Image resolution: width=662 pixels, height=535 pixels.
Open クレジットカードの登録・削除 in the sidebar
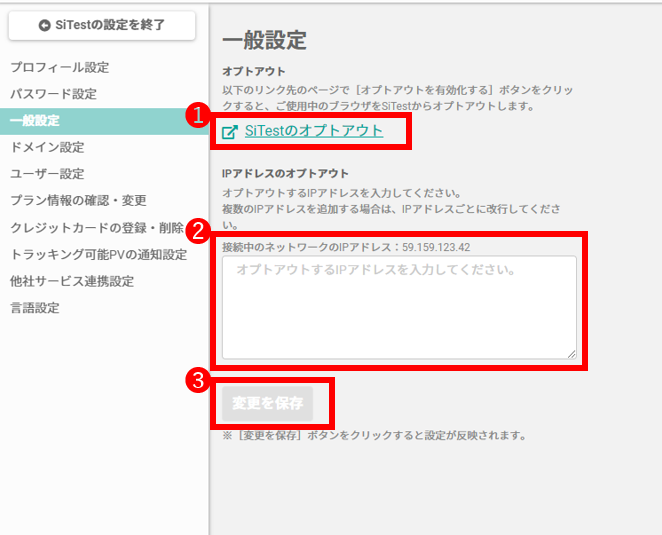[97, 228]
